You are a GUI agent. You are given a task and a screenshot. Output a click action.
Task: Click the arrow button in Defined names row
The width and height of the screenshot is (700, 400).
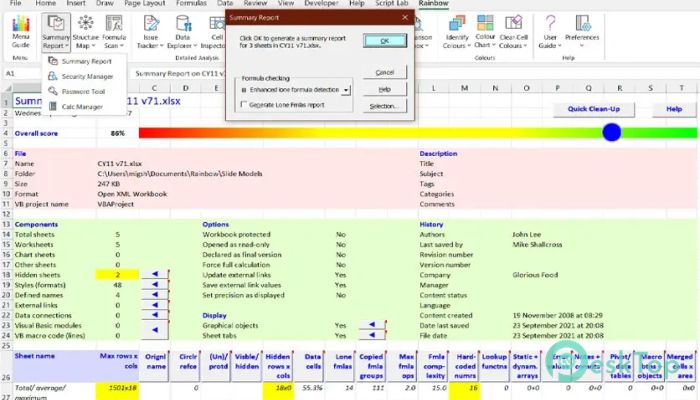pyautogui.click(x=155, y=295)
